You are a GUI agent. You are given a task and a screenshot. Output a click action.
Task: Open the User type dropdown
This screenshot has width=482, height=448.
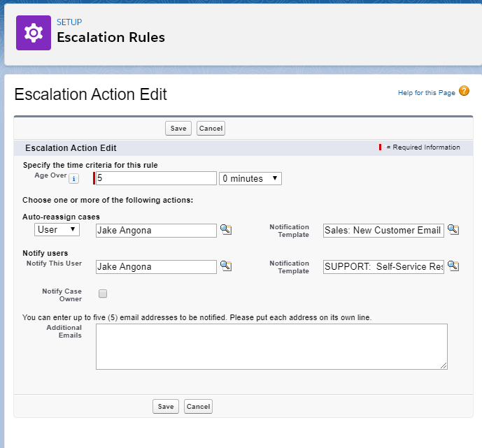point(57,230)
